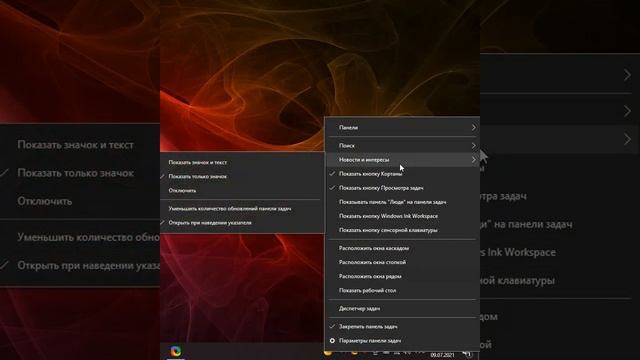Open notification center icon in system tray
Viewport: 640px width, 360px height.
tap(468, 353)
